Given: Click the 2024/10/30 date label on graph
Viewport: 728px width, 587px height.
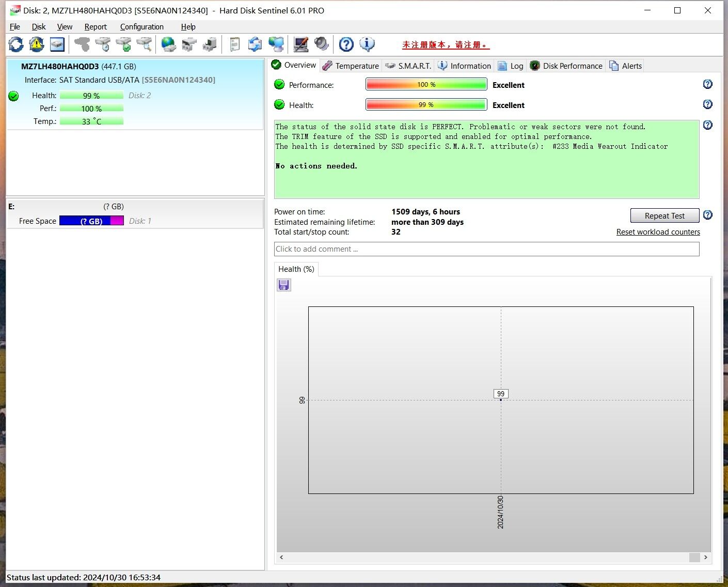Looking at the screenshot, I should click(x=500, y=512).
